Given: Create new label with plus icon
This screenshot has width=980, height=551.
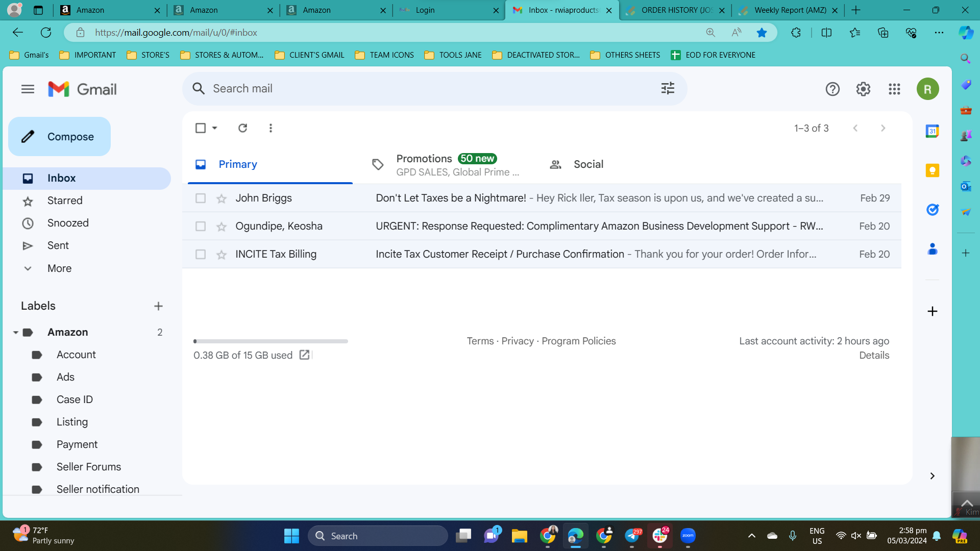Looking at the screenshot, I should pyautogui.click(x=158, y=306).
